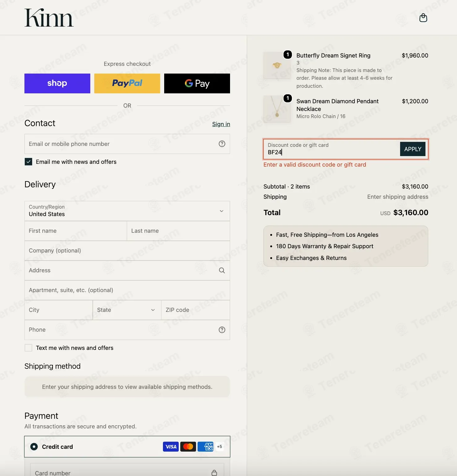457x476 pixels.
Task: Click into the First name field
Action: pyautogui.click(x=76, y=231)
